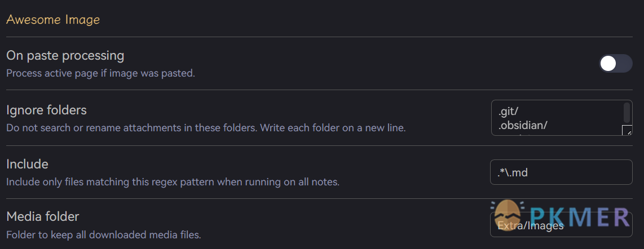Image resolution: width=644 pixels, height=249 pixels.
Task: Click the 'Folder to keep all downloaded' description
Action: (104, 235)
